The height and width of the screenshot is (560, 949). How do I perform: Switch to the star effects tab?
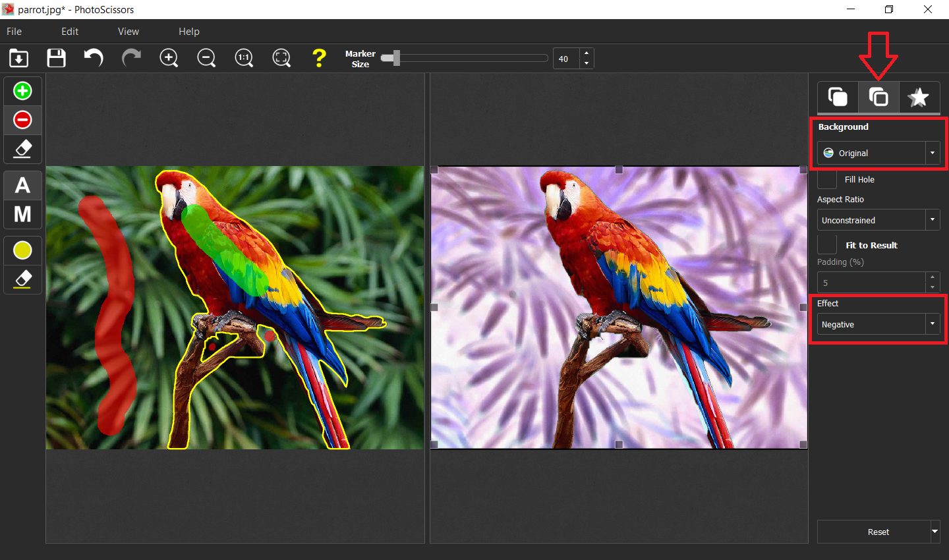[919, 97]
